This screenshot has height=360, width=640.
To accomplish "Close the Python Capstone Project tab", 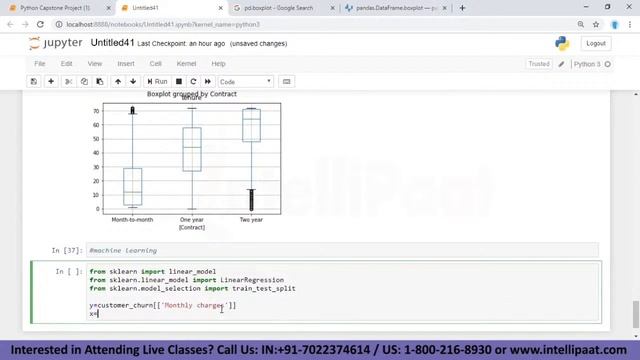I will 109,8.
